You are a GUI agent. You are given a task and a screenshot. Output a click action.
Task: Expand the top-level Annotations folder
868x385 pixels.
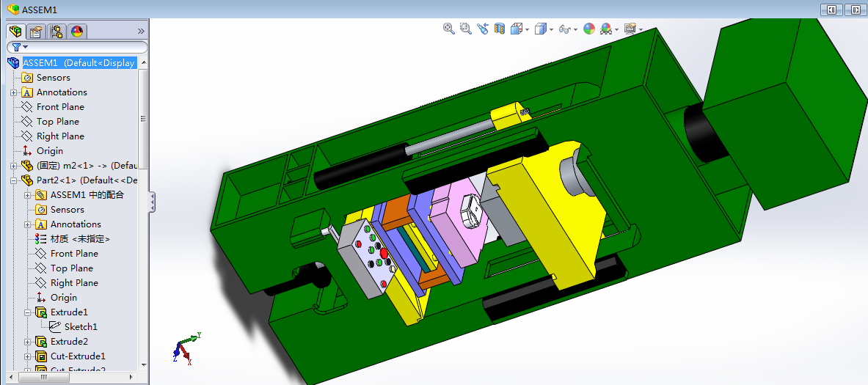pos(14,92)
